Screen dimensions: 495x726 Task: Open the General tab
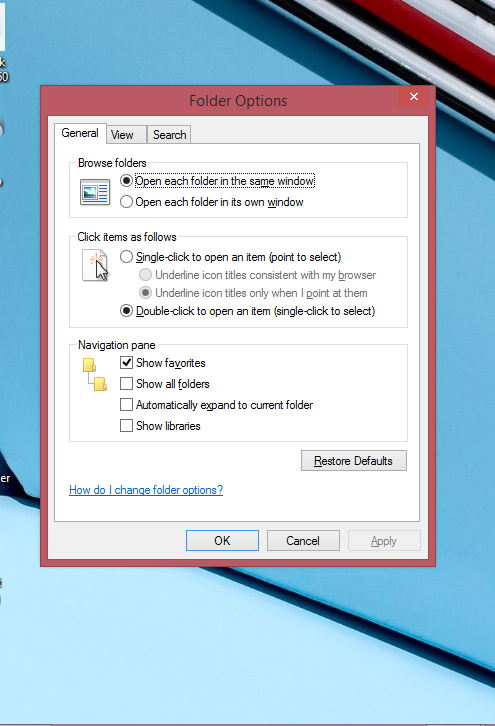[80, 133]
